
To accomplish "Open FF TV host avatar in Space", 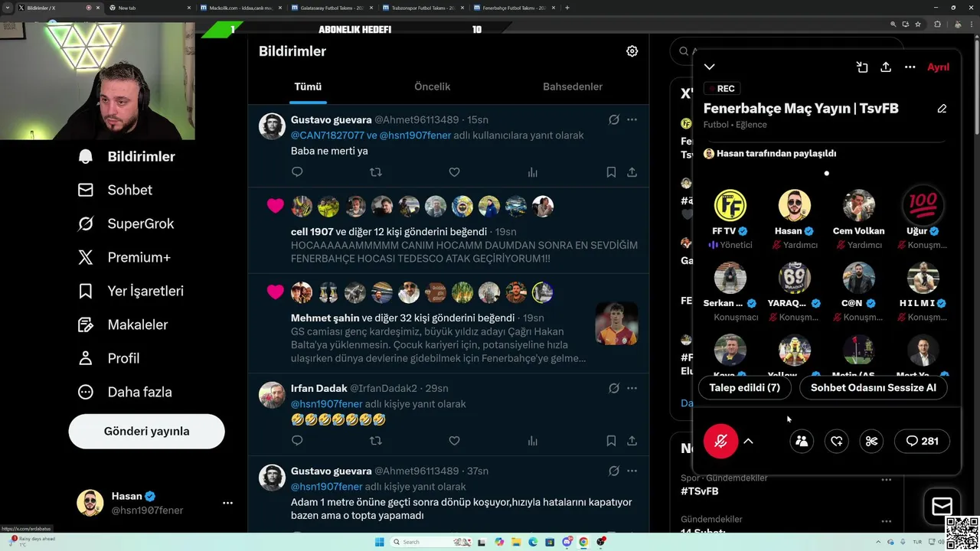I will coord(730,206).
